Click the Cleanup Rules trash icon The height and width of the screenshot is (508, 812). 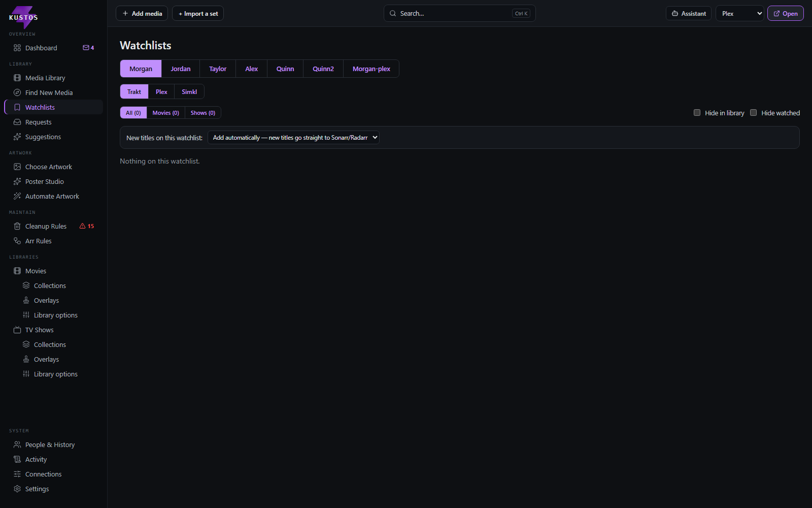(17, 226)
